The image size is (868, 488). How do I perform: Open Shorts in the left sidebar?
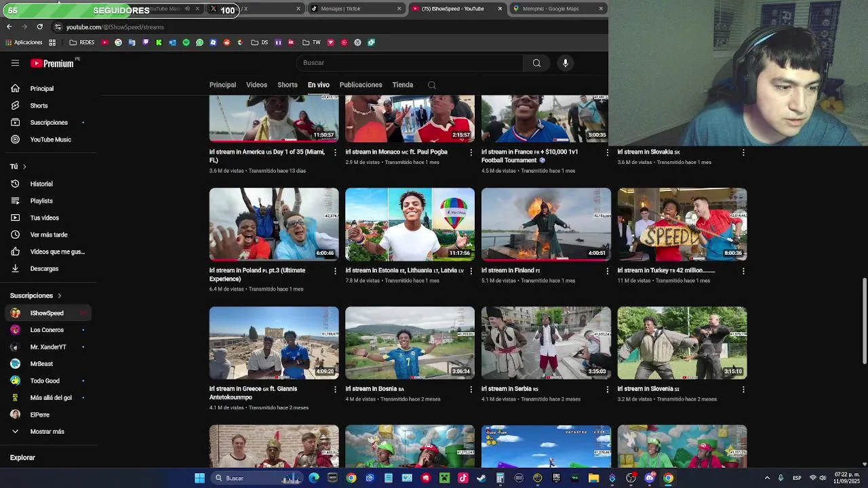[48, 106]
